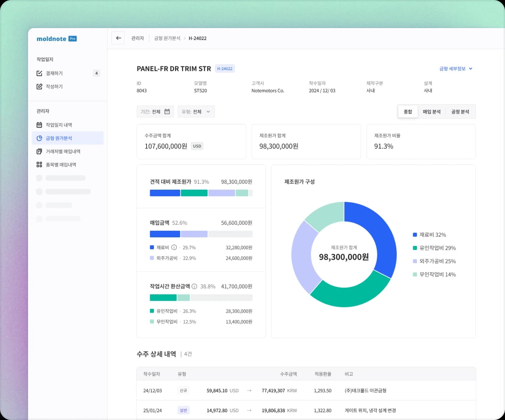Image resolution: width=505 pixels, height=420 pixels.
Task: Click Notemotors Co. customer name
Action: 268,90
